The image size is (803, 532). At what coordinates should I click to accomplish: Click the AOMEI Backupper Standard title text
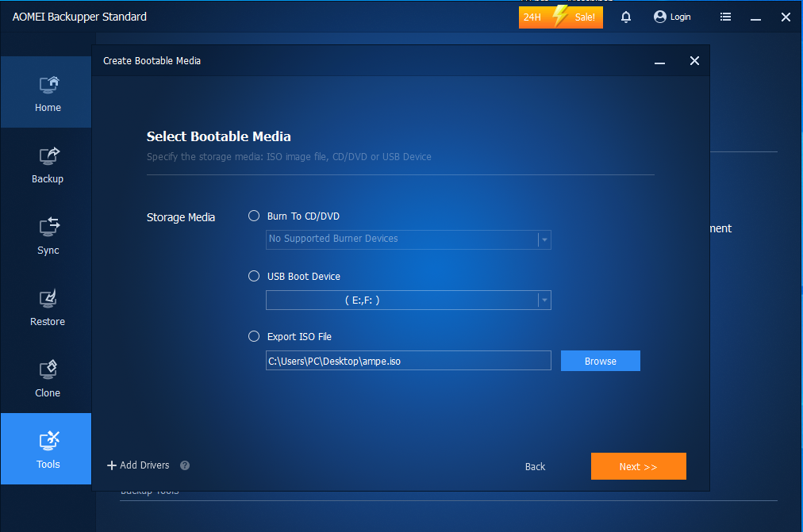(79, 17)
